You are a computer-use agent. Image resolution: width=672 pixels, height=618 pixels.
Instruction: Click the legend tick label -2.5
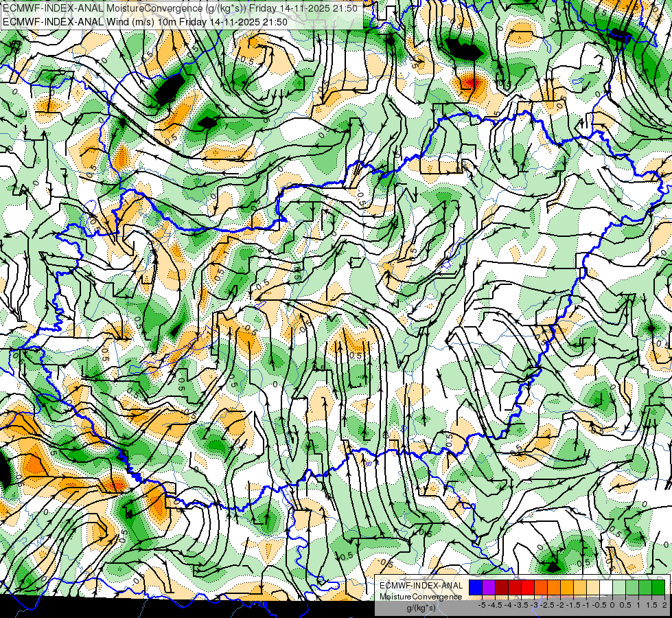point(547,605)
